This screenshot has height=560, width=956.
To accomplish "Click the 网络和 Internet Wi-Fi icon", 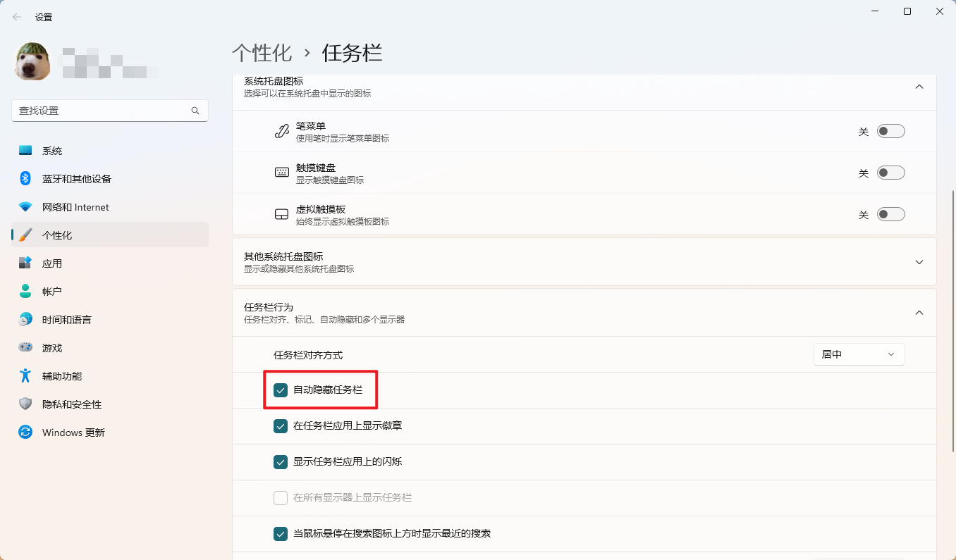I will coord(25,207).
